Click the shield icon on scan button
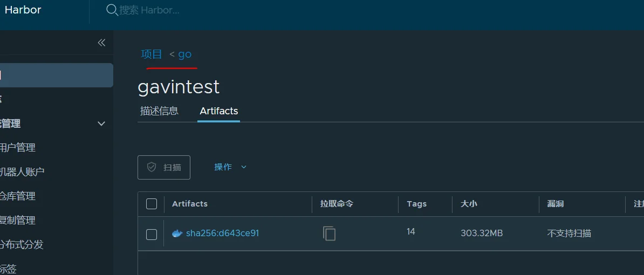This screenshot has width=644, height=275. 152,167
